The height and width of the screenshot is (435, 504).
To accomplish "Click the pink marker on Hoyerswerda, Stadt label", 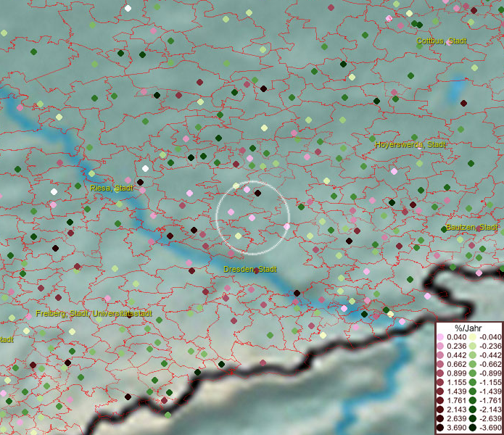I will click(419, 146).
